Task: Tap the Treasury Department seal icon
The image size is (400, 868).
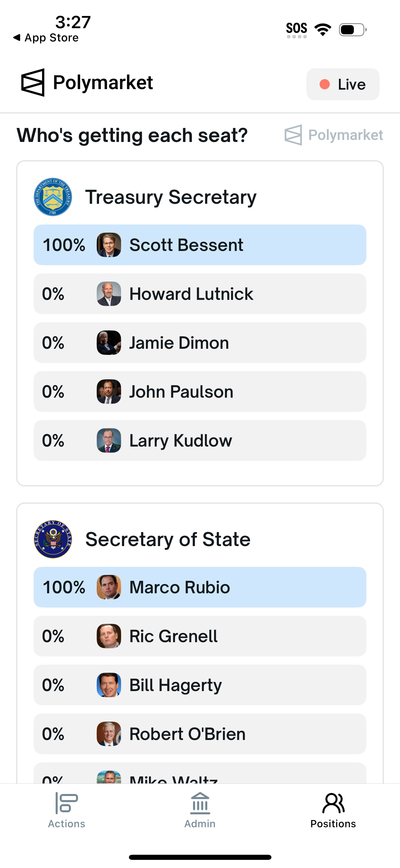Action: [x=53, y=197]
